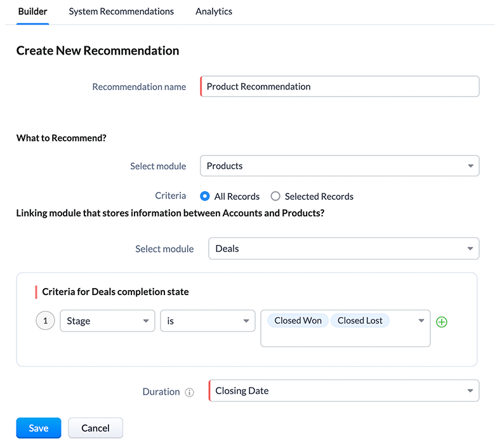Open the 'is' operator dropdown
This screenshot has height=448, width=495.
[208, 320]
